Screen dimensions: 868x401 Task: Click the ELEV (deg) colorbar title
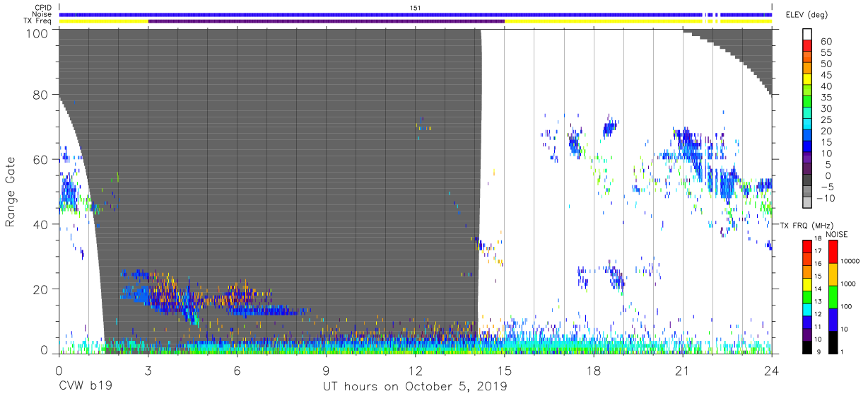point(809,15)
